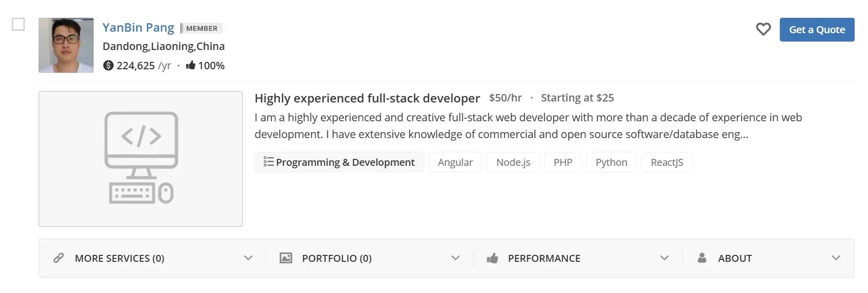Click the thumbs-up icon beside PERFORMANCE
The width and height of the screenshot is (868, 293).
click(x=493, y=258)
